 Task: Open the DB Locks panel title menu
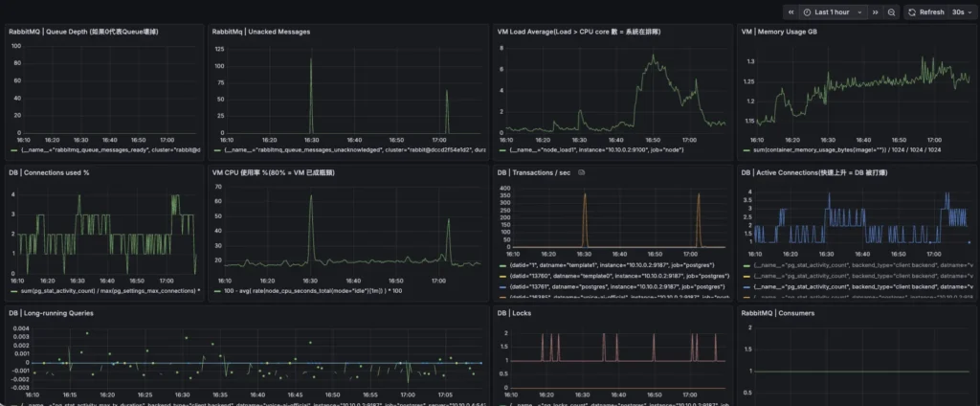coord(516,313)
